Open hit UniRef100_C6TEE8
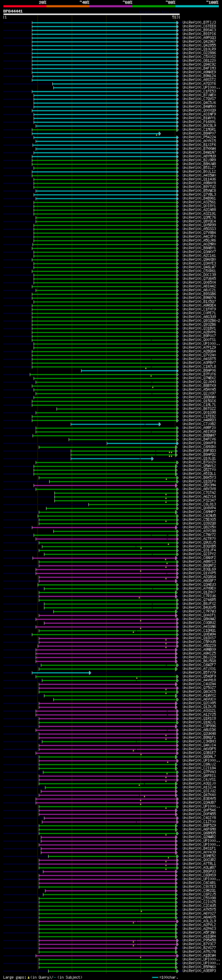 point(199,26)
